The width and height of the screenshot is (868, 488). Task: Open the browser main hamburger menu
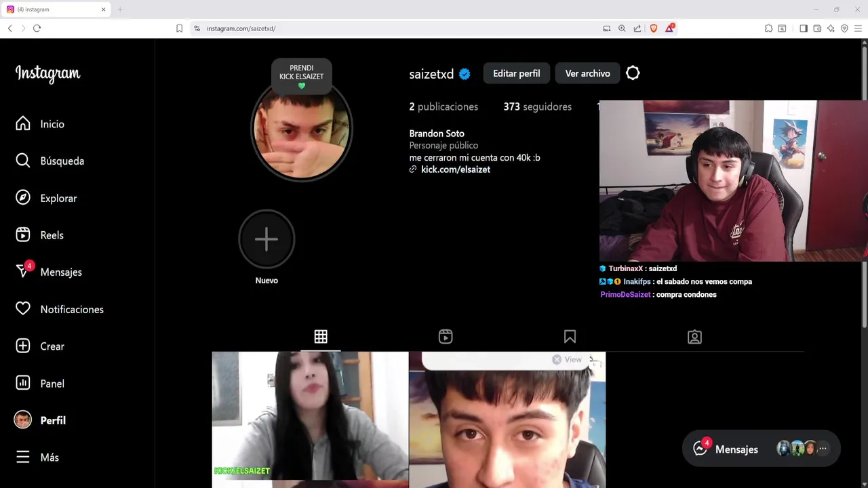(x=858, y=28)
